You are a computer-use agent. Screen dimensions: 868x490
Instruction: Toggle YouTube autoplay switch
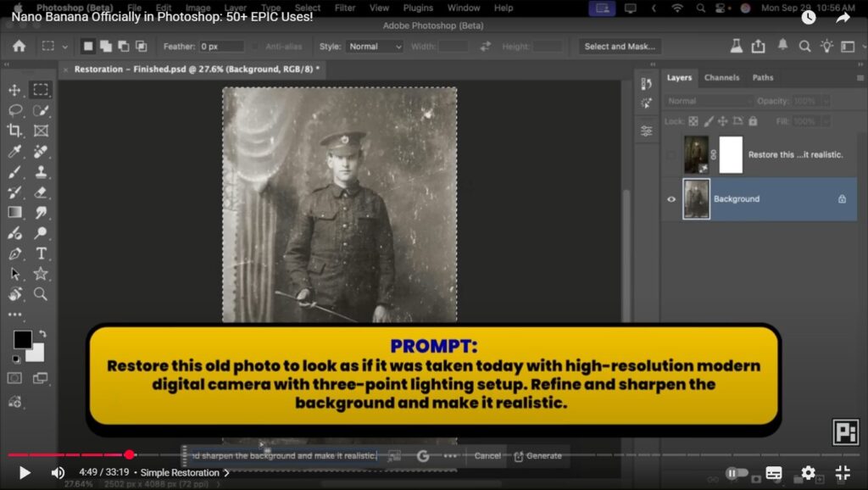[x=737, y=473]
